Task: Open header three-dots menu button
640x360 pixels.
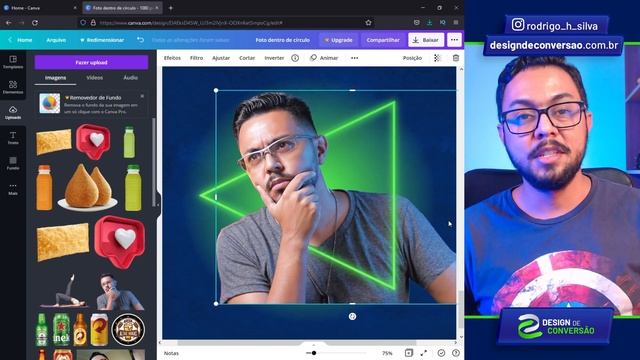Action: (454, 40)
